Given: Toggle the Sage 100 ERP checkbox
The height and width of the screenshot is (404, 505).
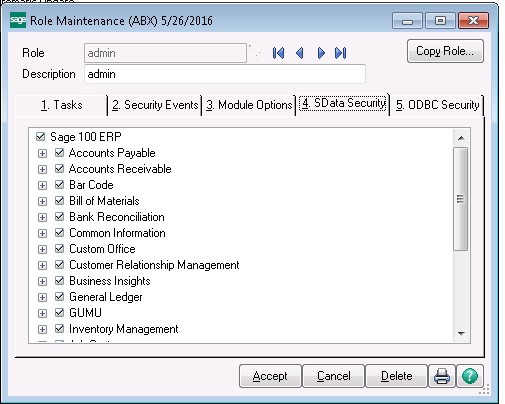Looking at the screenshot, I should (x=40, y=137).
